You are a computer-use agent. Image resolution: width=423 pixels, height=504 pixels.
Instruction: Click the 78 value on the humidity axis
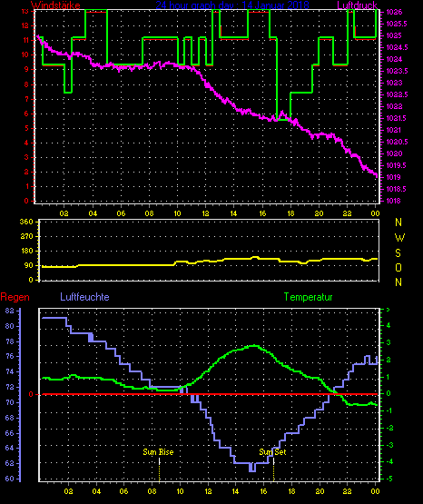point(10,341)
